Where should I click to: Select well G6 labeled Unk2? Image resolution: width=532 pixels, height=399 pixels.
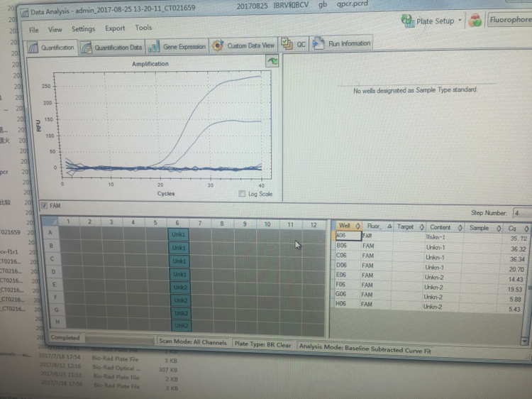coord(181,313)
